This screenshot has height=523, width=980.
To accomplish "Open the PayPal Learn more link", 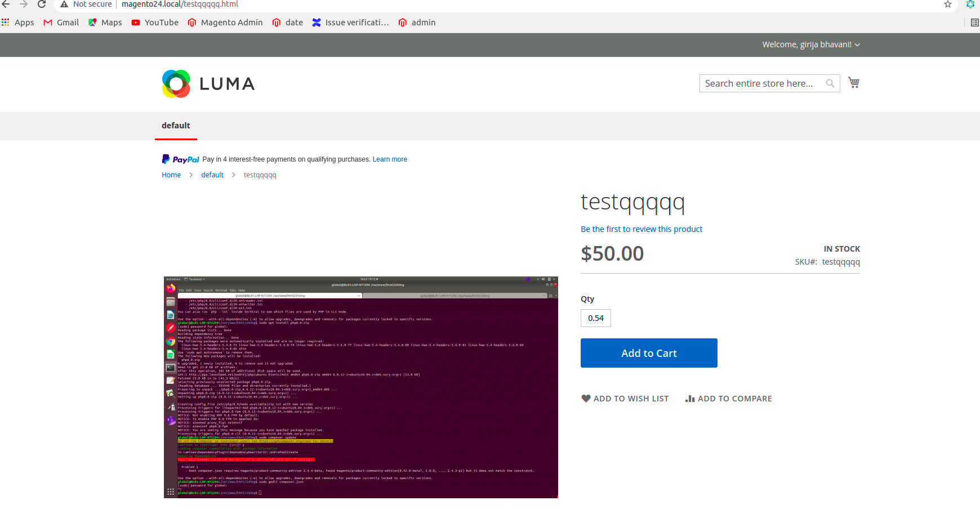I will pyautogui.click(x=390, y=159).
